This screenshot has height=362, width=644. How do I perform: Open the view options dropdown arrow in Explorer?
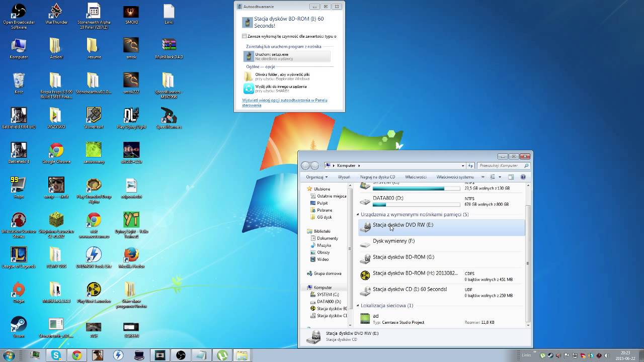point(499,177)
